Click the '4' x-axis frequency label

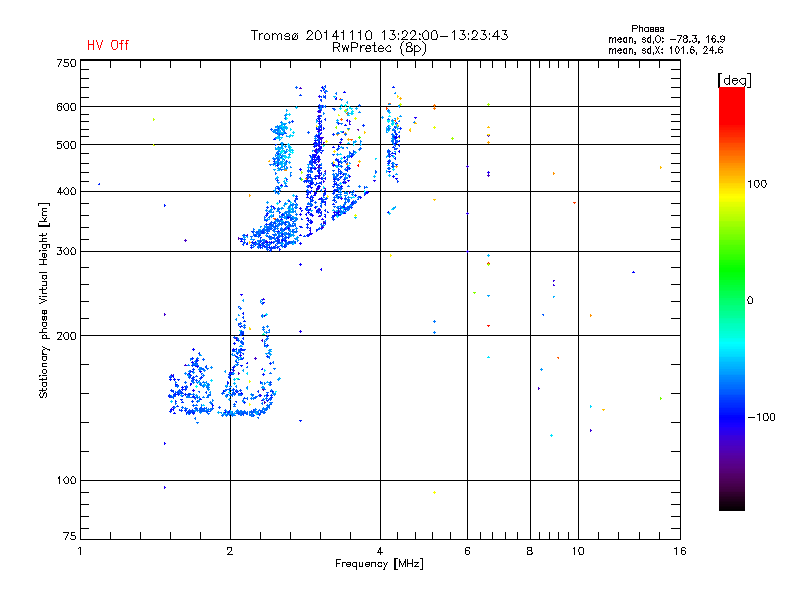[x=380, y=551]
